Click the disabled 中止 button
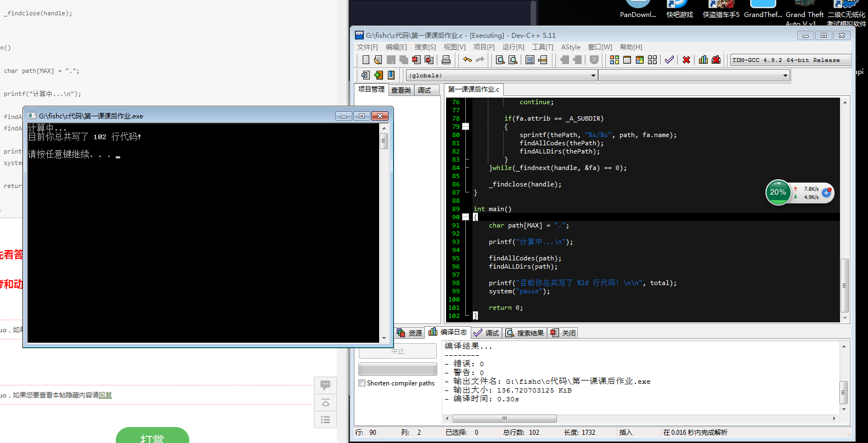 tap(398, 351)
